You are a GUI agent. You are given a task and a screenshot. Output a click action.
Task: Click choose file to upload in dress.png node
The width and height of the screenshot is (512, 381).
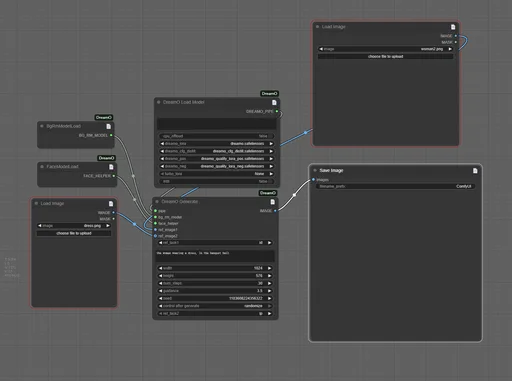(x=74, y=233)
